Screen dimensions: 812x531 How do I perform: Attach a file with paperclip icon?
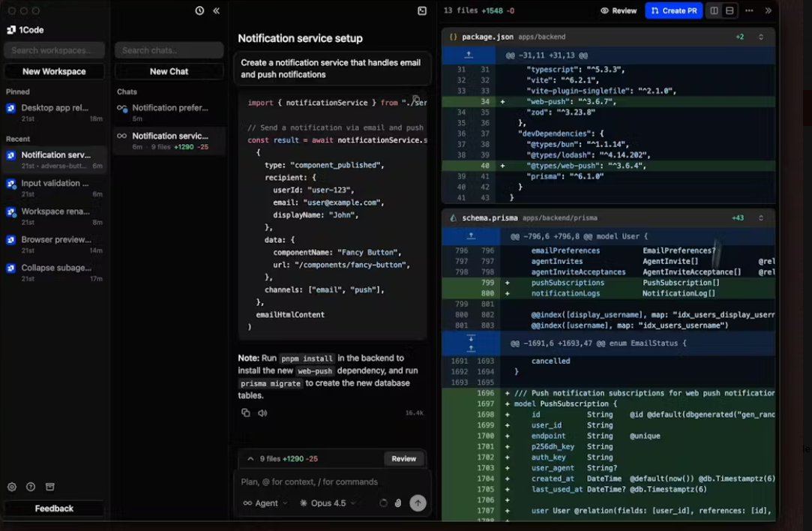398,503
